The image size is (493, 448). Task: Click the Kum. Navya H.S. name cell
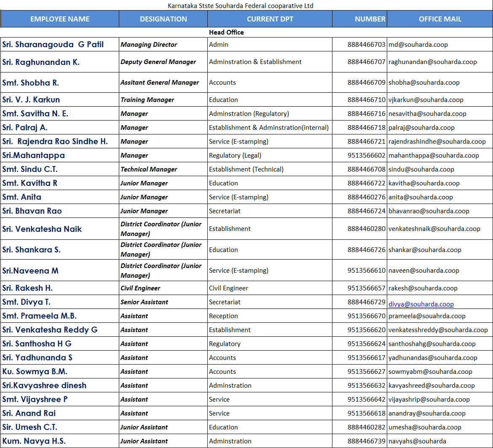pyautogui.click(x=34, y=441)
